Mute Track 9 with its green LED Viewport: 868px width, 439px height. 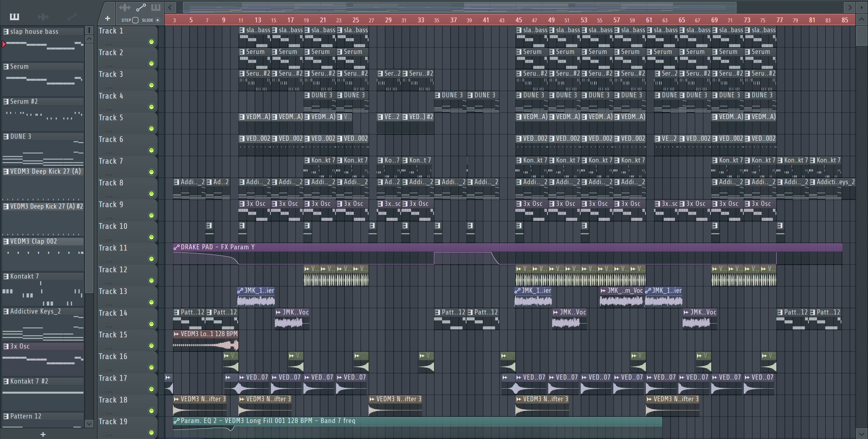(x=151, y=216)
